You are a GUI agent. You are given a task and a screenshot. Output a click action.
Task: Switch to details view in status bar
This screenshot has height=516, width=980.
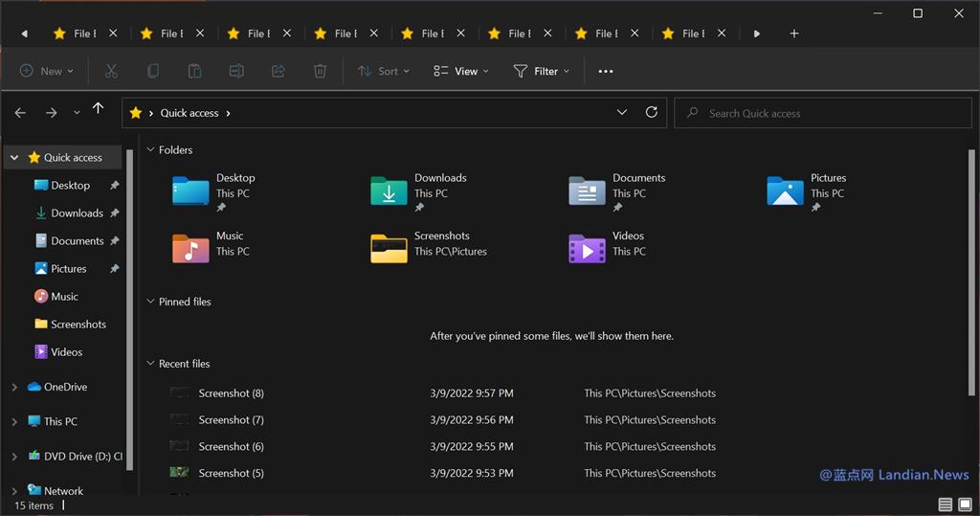pyautogui.click(x=945, y=505)
